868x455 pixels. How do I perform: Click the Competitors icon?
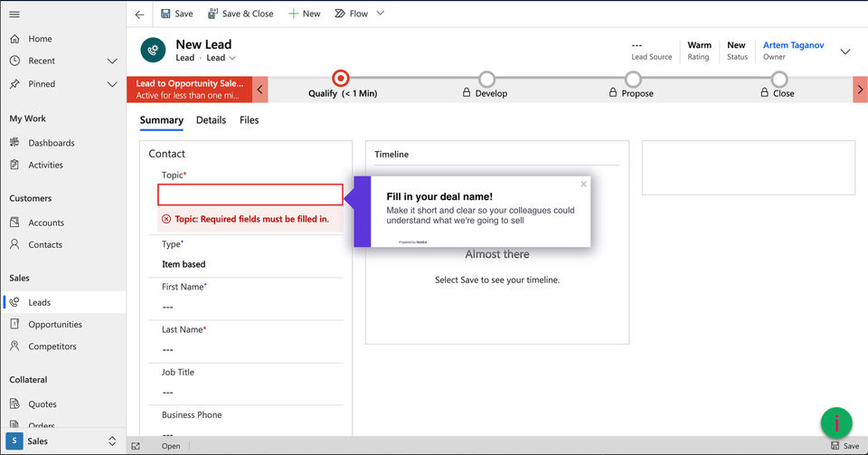click(15, 346)
